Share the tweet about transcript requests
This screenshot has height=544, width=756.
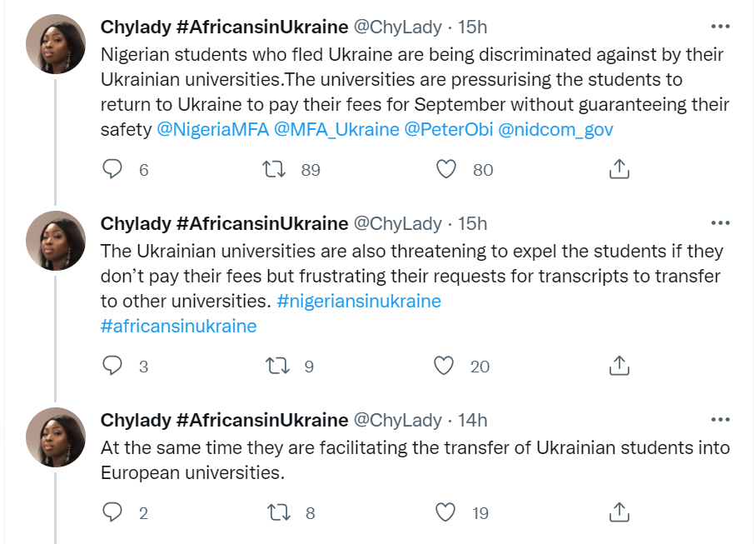pyautogui.click(x=618, y=366)
